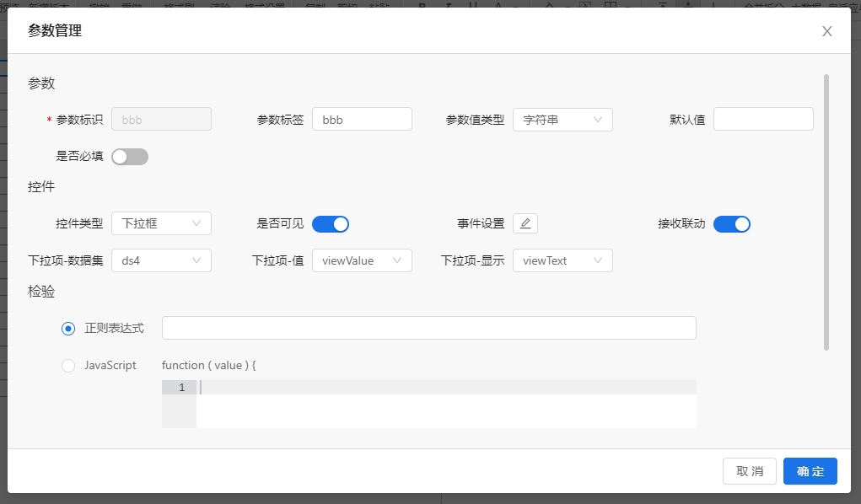This screenshot has height=504, width=861.
Task: Focus the 参数标签 input field
Action: tap(362, 119)
